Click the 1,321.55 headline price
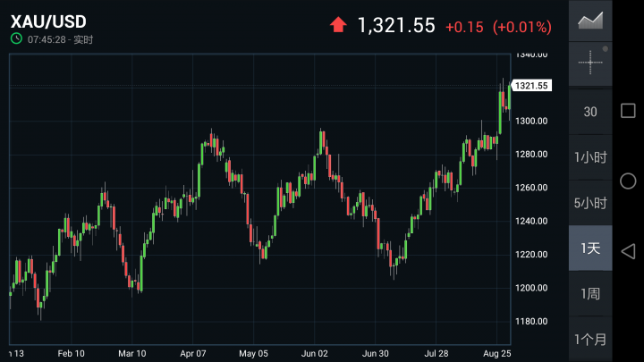Viewport: 644px width, 362px height. (x=396, y=25)
